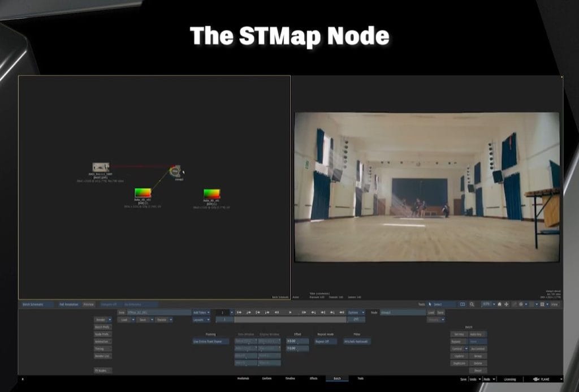Switch to the Timeline tab

tap(289, 378)
